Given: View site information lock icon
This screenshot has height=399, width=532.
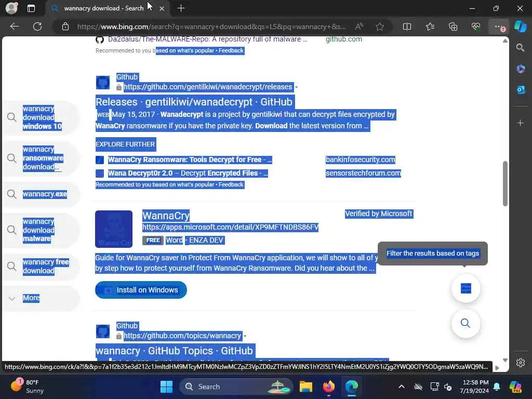Looking at the screenshot, I should (x=65, y=26).
